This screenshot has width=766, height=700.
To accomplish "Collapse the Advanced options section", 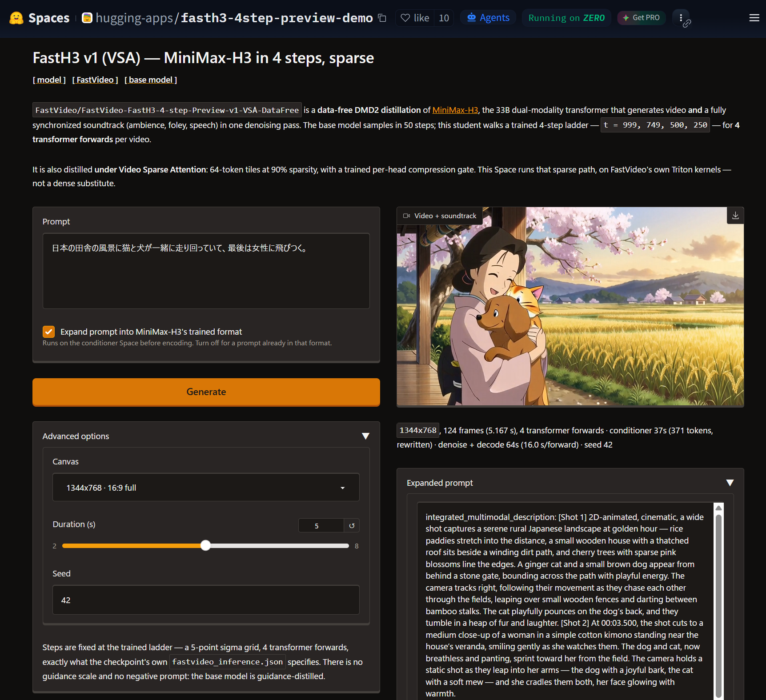I will pyautogui.click(x=365, y=436).
